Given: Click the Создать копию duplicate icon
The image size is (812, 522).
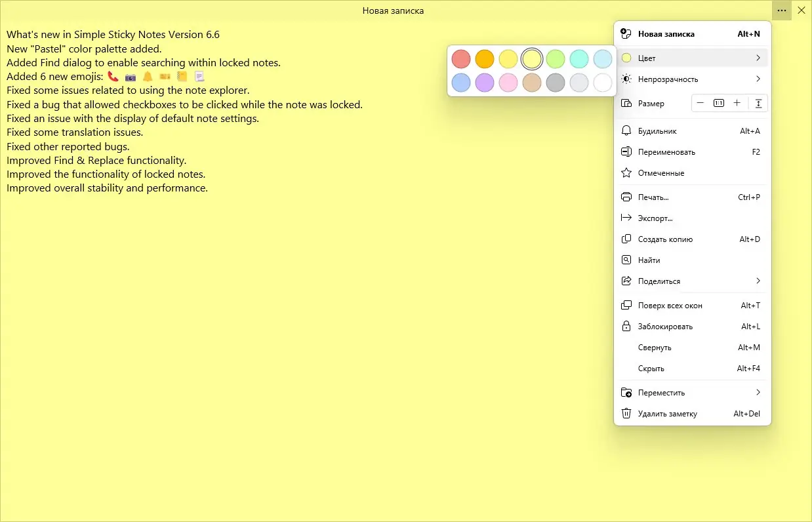Looking at the screenshot, I should pyautogui.click(x=626, y=239).
